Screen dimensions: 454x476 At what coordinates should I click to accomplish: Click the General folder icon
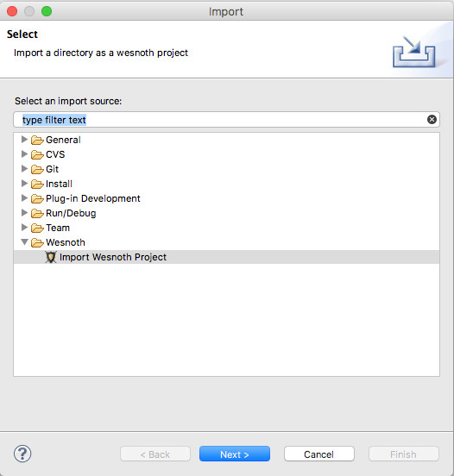pyautogui.click(x=37, y=140)
